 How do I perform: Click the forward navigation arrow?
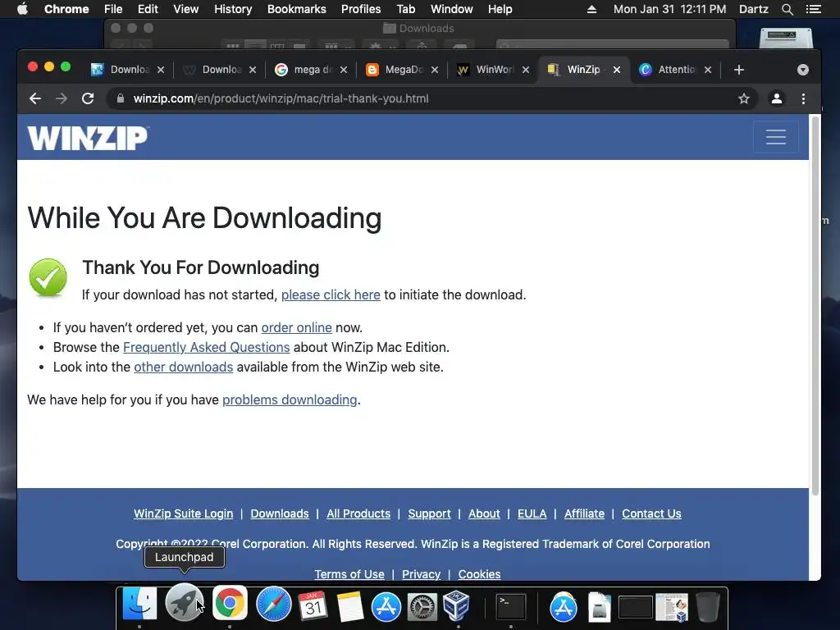pos(62,98)
